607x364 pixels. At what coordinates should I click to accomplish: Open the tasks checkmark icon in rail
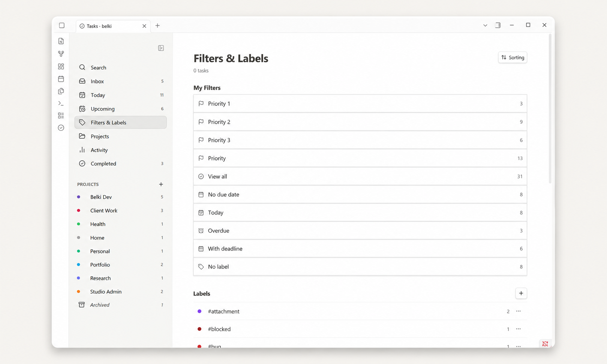coord(61,128)
